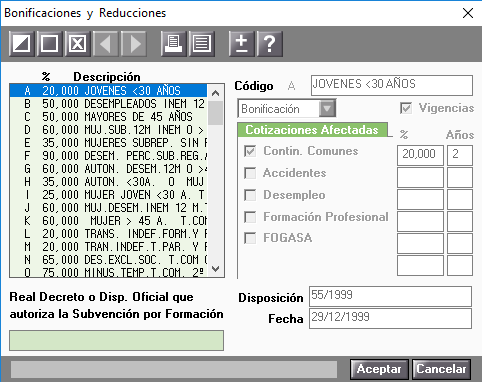Click the Contin. Comunes Años field
The image size is (482, 382).
pyautogui.click(x=460, y=155)
